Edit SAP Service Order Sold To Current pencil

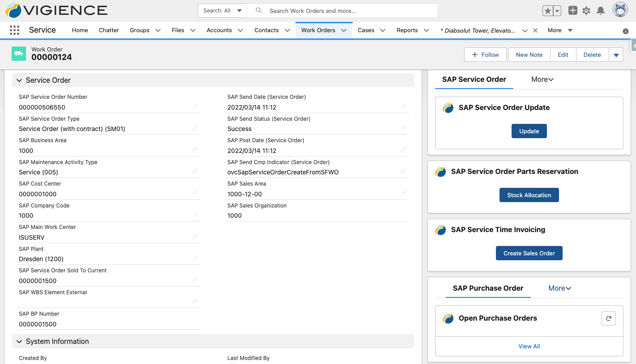195,279
